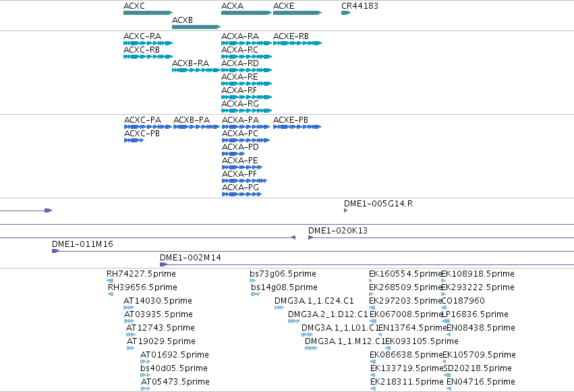This screenshot has width=574, height=392.
Task: Click the DME1-002M14 clone start marker
Action: 164,264
